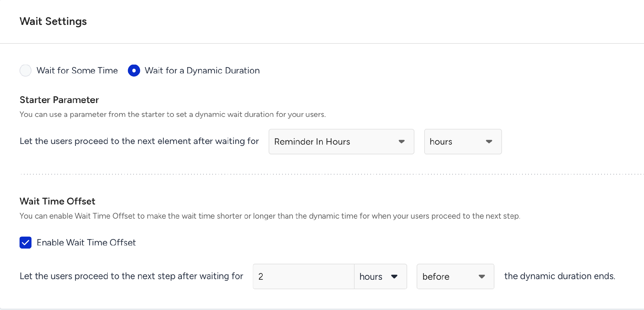Click the 'Wait for a Dynamic Duration' label
The width and height of the screenshot is (644, 310).
tap(202, 71)
